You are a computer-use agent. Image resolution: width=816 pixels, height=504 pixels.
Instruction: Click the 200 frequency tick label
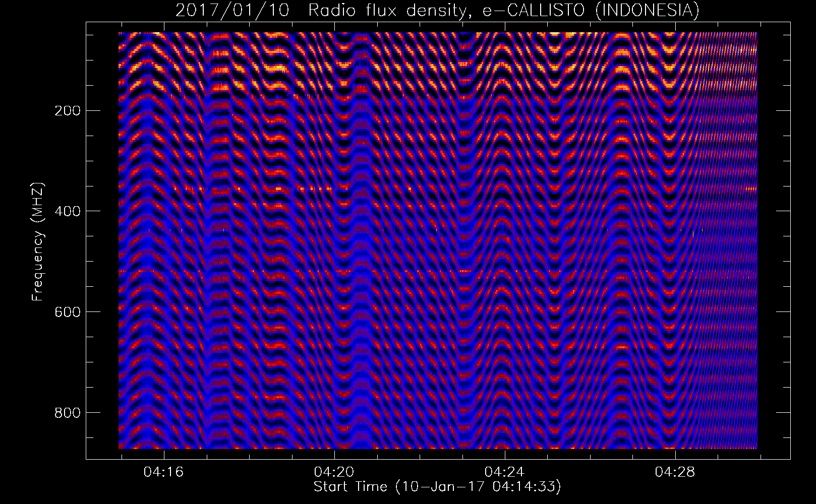[x=68, y=110]
